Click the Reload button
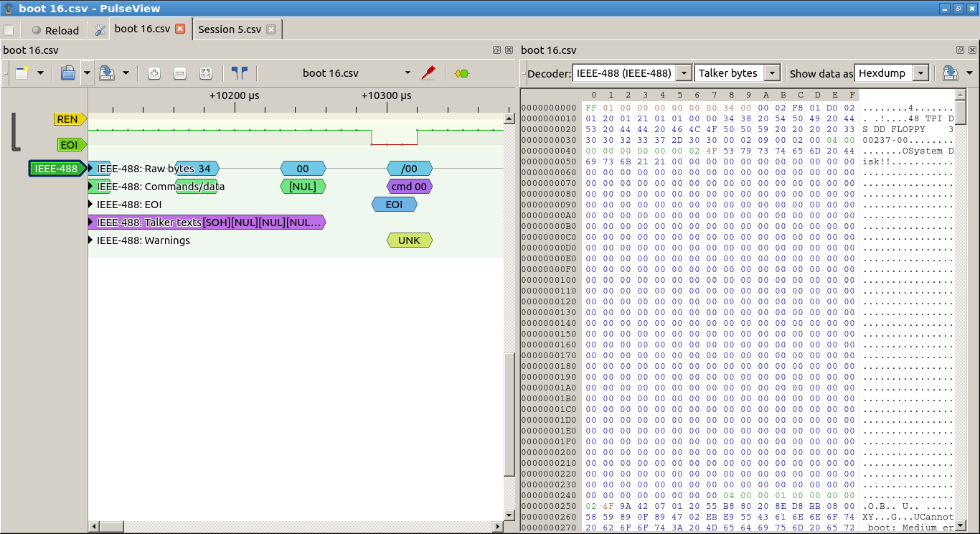The height and width of the screenshot is (534, 980). point(55,30)
